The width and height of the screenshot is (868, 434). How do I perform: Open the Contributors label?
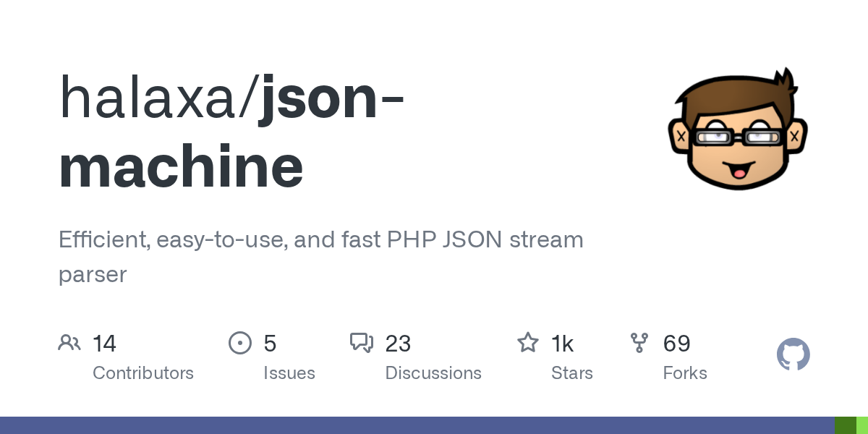pos(143,373)
